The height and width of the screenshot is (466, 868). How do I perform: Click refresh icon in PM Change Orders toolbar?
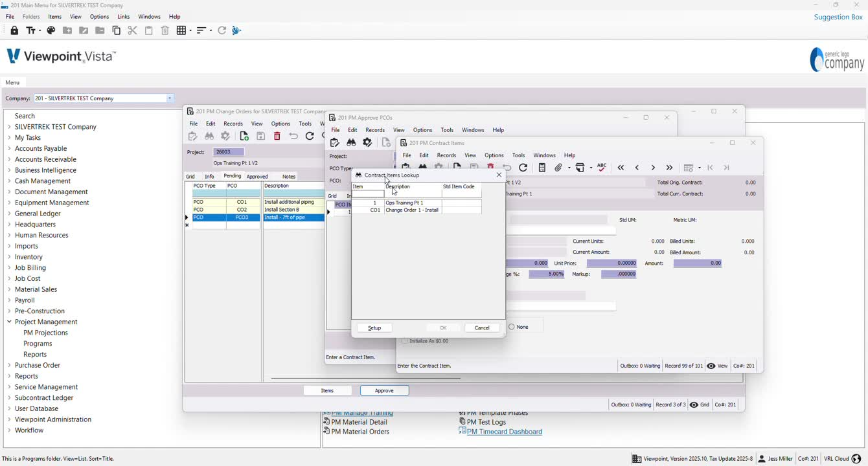click(x=310, y=136)
